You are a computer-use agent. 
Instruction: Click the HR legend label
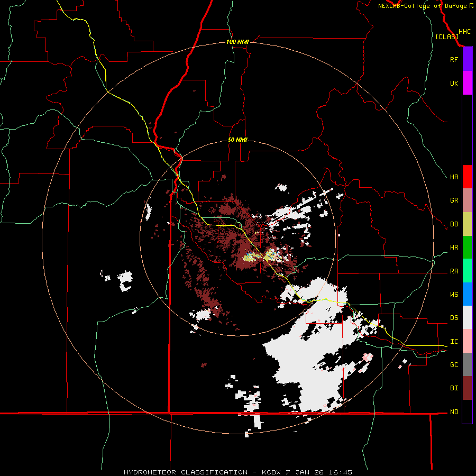coord(454,248)
